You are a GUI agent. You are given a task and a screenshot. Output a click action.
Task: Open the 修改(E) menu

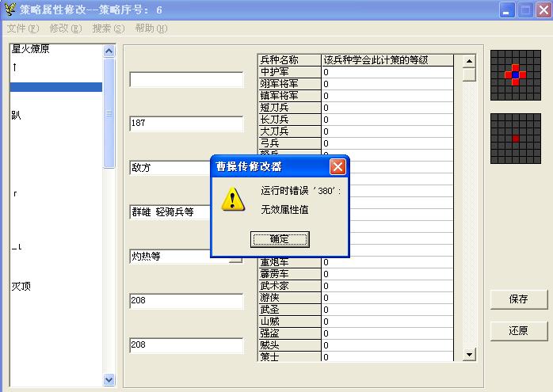(66, 29)
